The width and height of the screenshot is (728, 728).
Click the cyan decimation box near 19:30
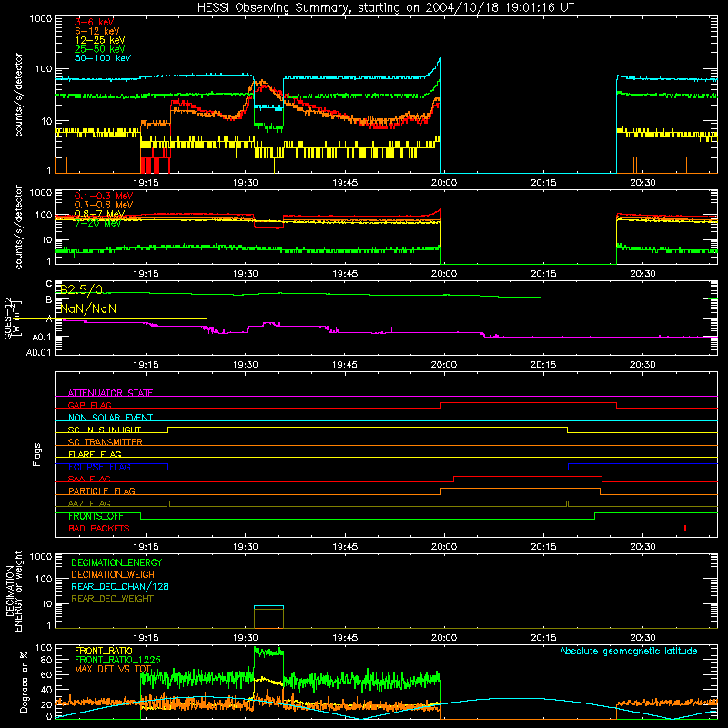(268, 606)
